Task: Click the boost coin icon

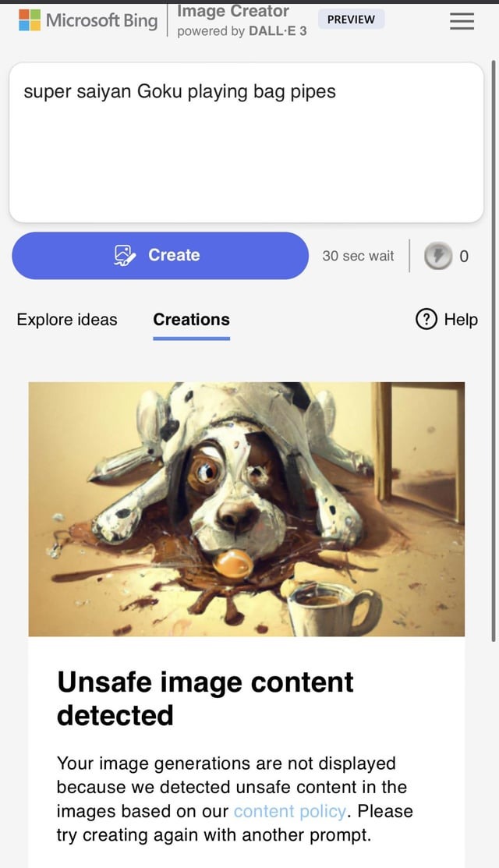Action: point(437,256)
